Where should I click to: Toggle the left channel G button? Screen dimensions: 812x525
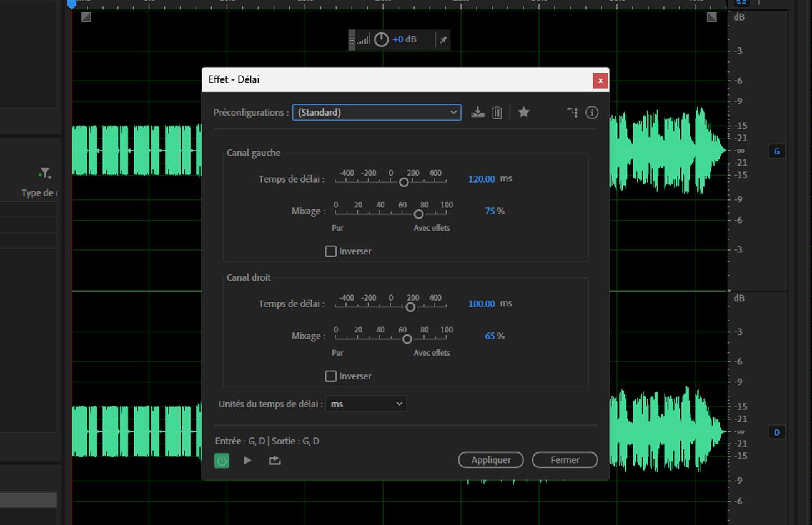click(x=777, y=151)
